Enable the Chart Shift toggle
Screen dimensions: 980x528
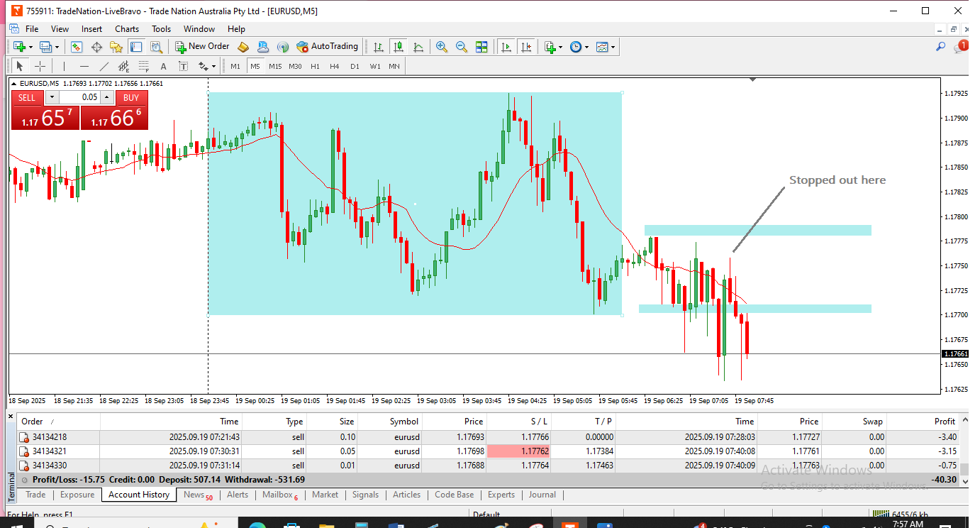point(526,47)
